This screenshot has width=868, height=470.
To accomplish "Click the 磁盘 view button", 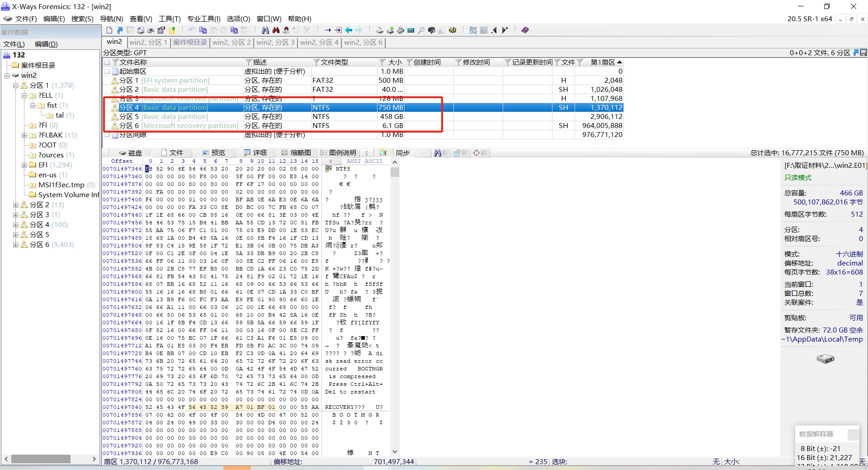I will pos(131,153).
